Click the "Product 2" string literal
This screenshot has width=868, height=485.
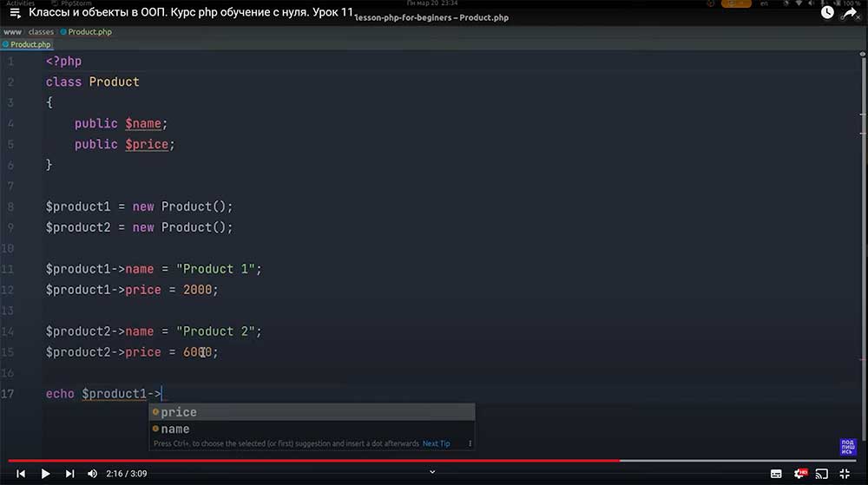tap(215, 331)
